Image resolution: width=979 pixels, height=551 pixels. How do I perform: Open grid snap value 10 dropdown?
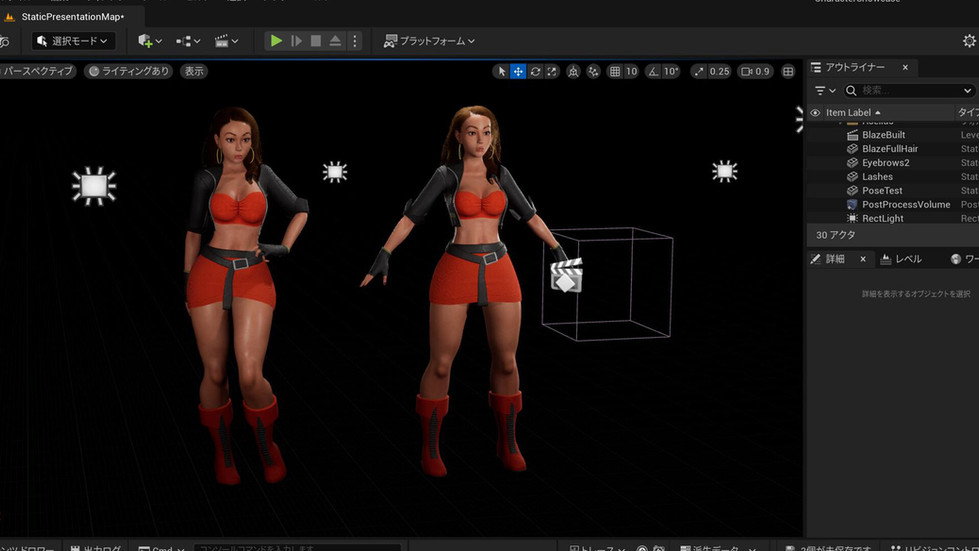pyautogui.click(x=632, y=72)
